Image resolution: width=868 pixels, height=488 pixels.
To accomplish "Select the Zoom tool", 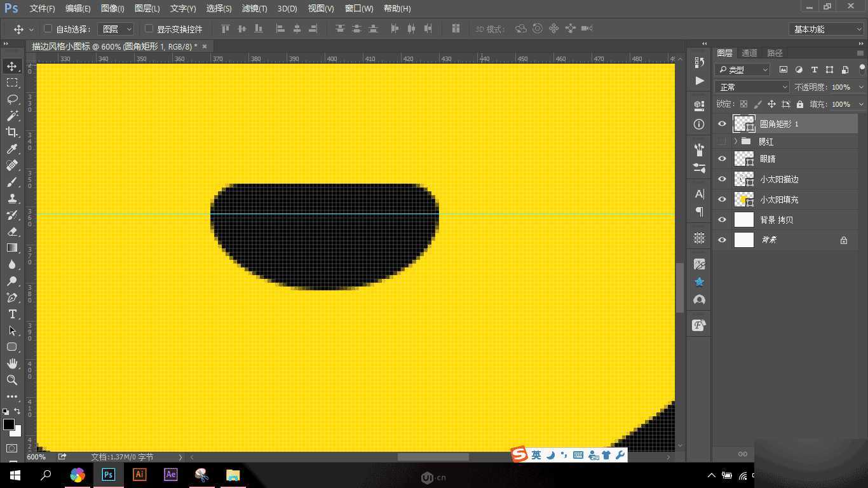I will 13,380.
